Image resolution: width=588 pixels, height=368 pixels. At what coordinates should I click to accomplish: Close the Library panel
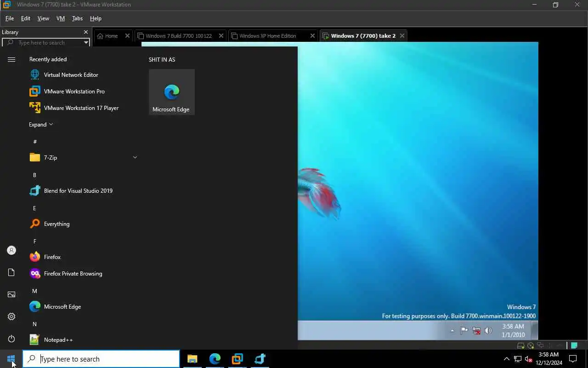pos(85,32)
